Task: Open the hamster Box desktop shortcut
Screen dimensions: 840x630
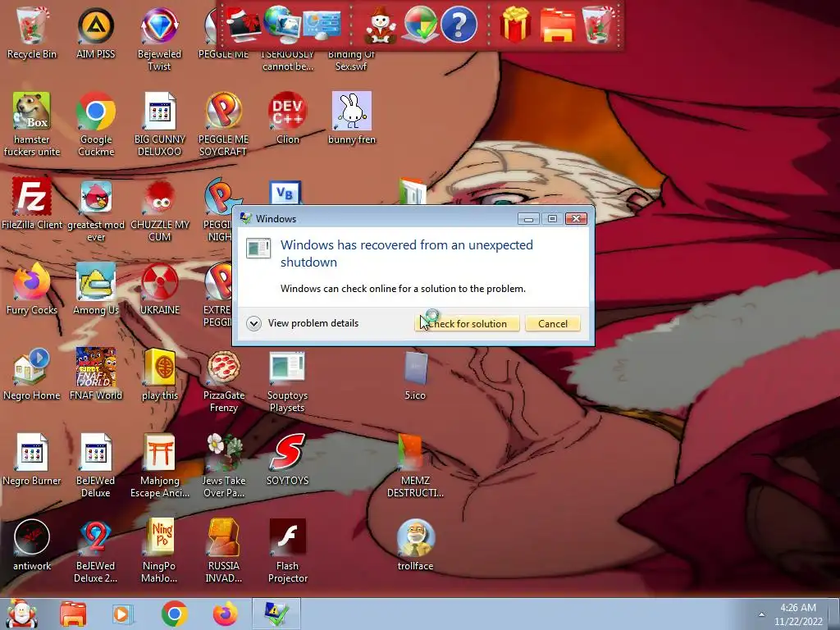Action: [32, 125]
